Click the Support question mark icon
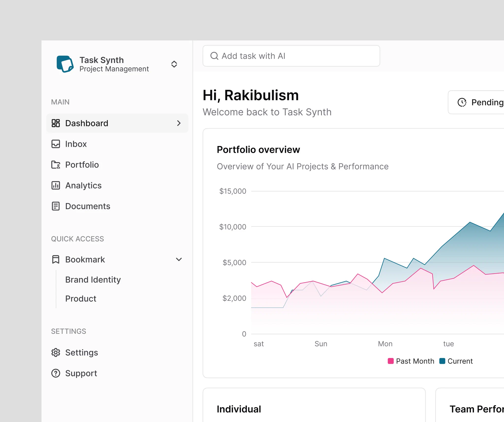The width and height of the screenshot is (504, 422). (56, 373)
